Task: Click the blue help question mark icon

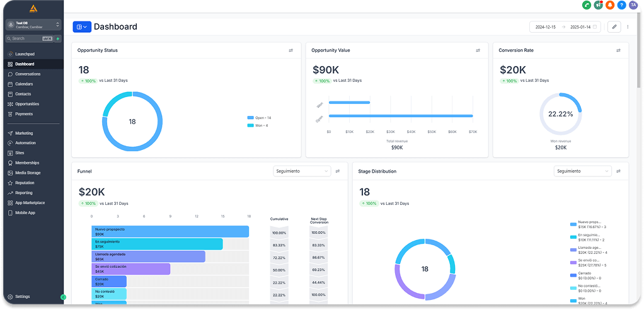Action: point(621,5)
